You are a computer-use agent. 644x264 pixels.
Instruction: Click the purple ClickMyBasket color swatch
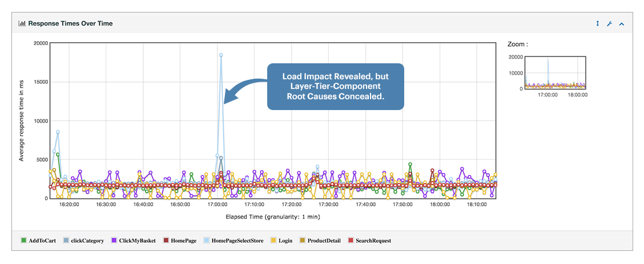coord(114,241)
